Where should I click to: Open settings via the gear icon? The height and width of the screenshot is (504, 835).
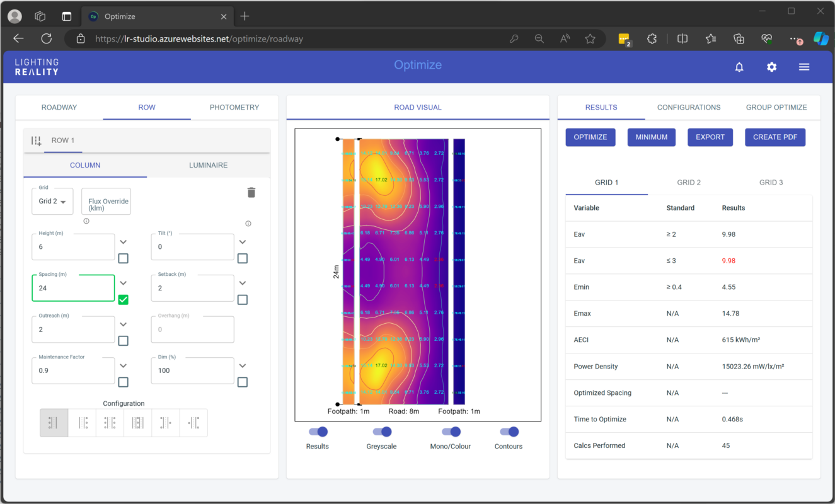click(x=771, y=67)
